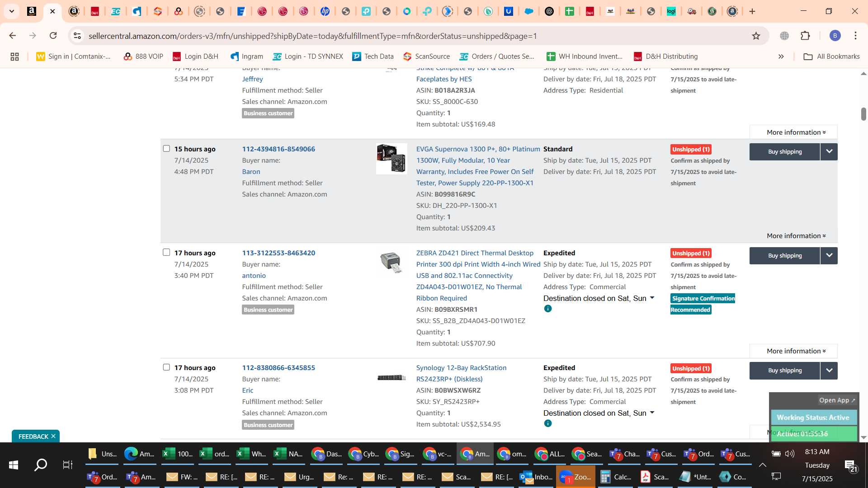Click Synology RackStation product thumbnail

pyautogui.click(x=392, y=378)
